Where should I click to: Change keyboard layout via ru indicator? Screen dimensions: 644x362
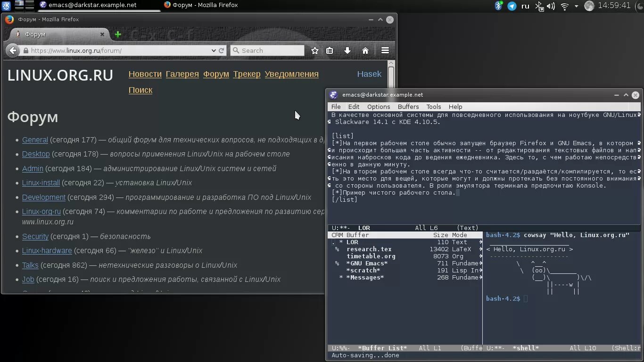[x=525, y=6]
